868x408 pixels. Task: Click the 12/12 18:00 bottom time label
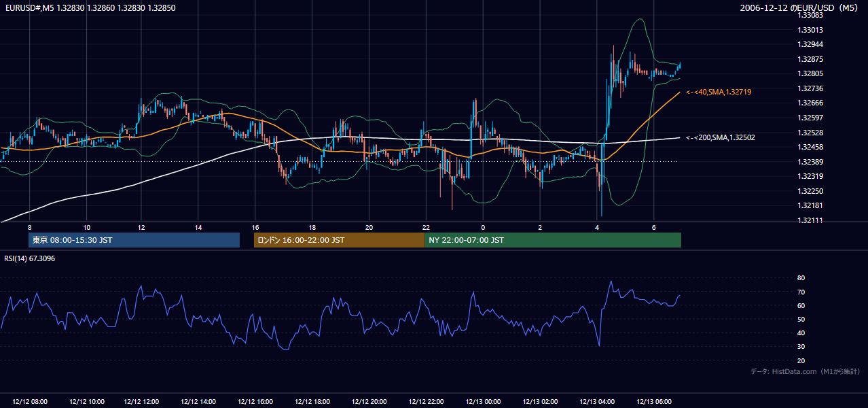(x=312, y=402)
